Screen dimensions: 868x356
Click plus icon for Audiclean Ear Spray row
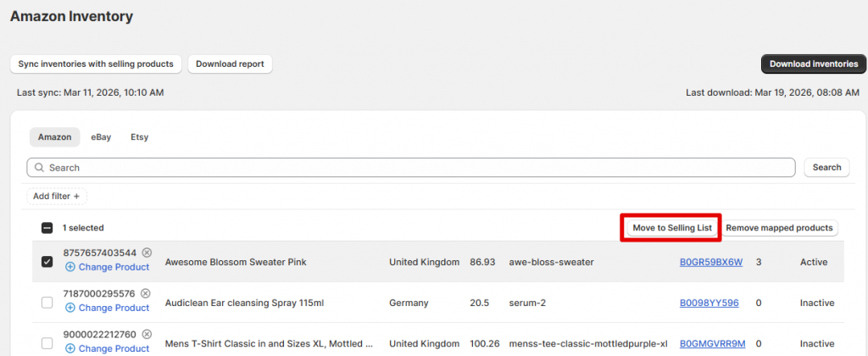(70, 308)
